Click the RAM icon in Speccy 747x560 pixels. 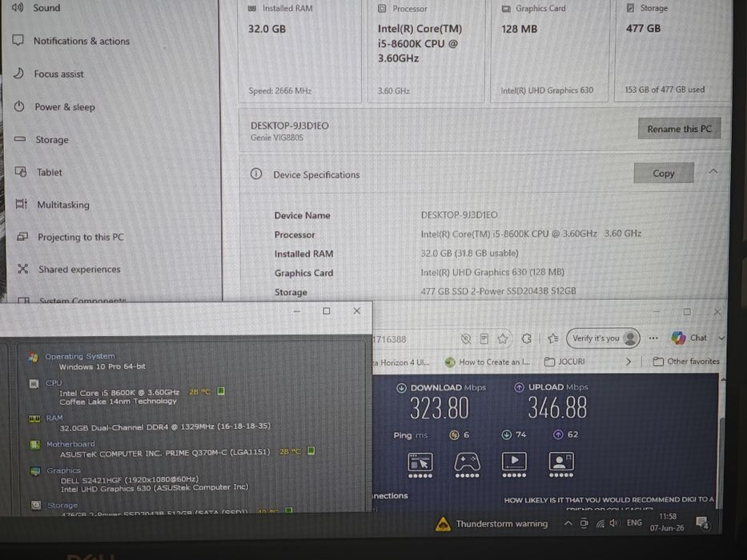[x=34, y=418]
